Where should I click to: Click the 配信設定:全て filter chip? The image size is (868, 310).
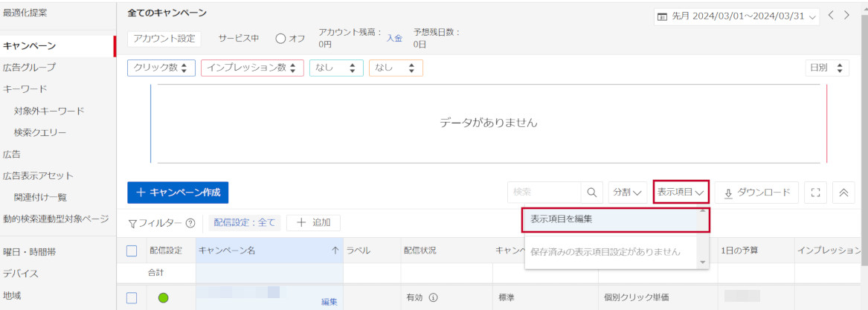tap(245, 222)
